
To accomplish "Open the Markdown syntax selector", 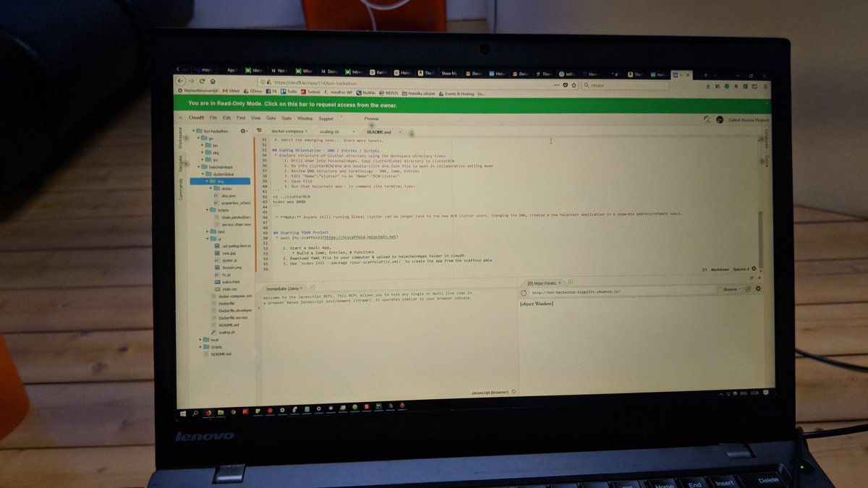I will [x=720, y=269].
